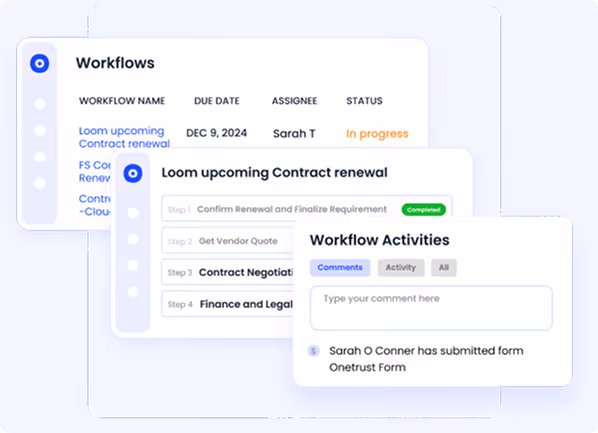598x433 pixels.
Task: Click the blue logo icon in Workflows sidebar
Action: point(40,63)
